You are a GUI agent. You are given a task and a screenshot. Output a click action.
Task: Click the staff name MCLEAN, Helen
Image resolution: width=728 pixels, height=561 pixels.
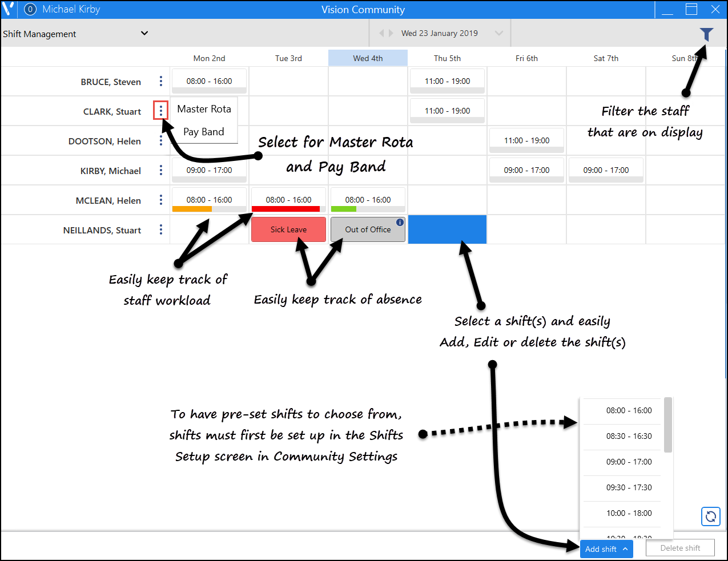(108, 200)
